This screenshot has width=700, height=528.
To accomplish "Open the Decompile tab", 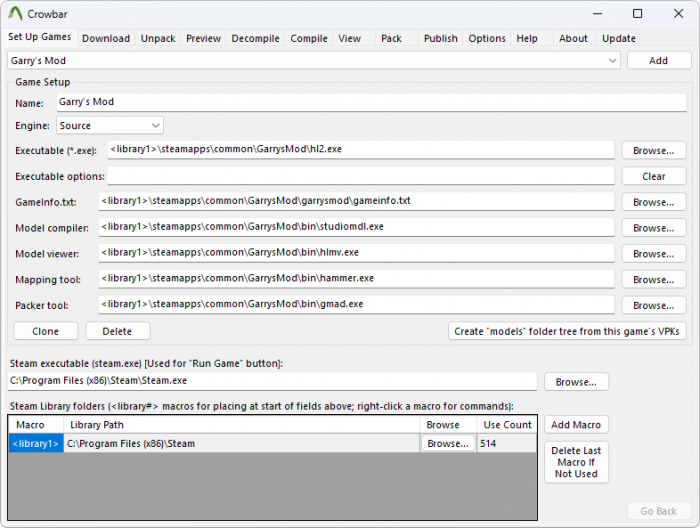I will [x=255, y=39].
